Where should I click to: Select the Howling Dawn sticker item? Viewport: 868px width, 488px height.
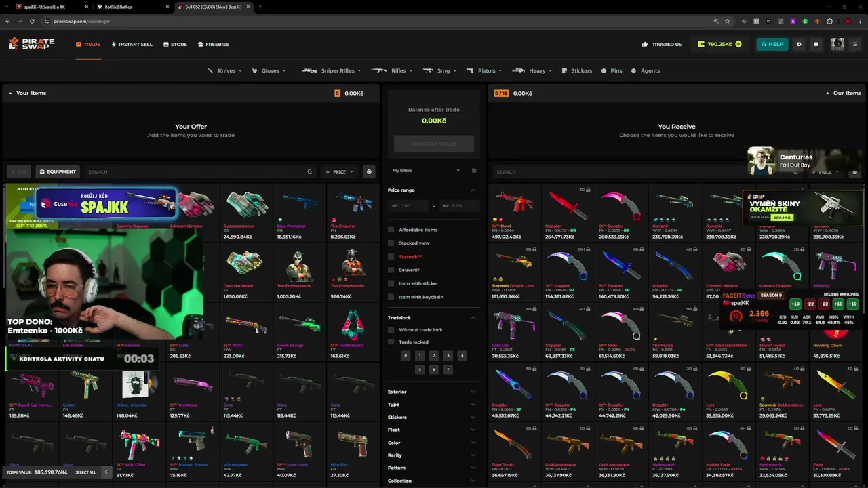pos(835,332)
